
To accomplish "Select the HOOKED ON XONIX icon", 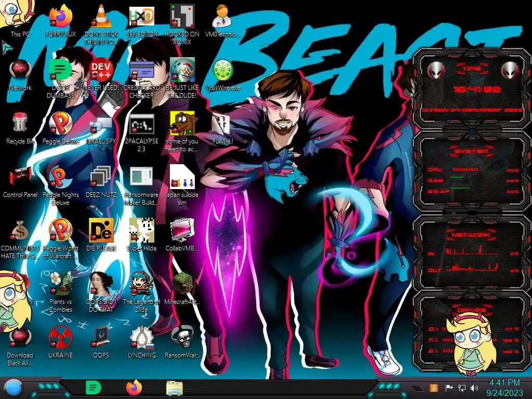I will 182,24.
